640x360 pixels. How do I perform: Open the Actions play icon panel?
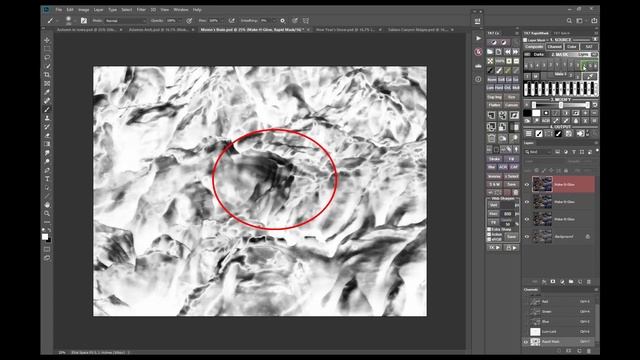(478, 38)
